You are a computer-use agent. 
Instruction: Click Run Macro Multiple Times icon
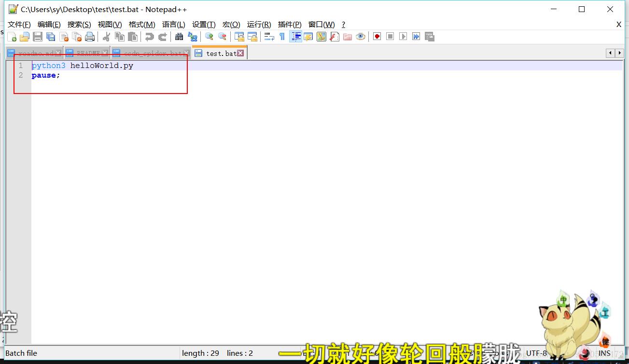click(x=416, y=37)
